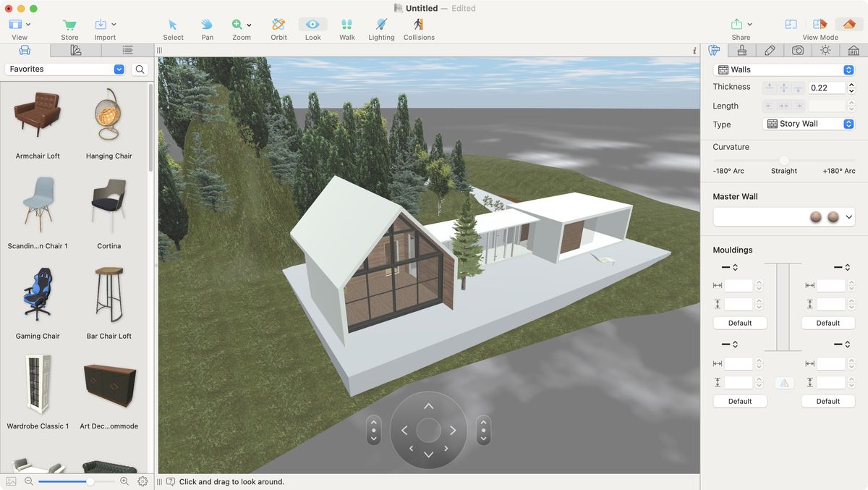Click the mirror mouldings flip button
This screenshot has height=490, width=868.
tap(784, 383)
